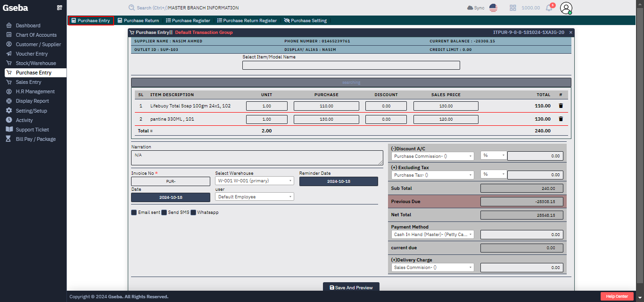
Task: Click the US flag language icon
Action: 493,8
